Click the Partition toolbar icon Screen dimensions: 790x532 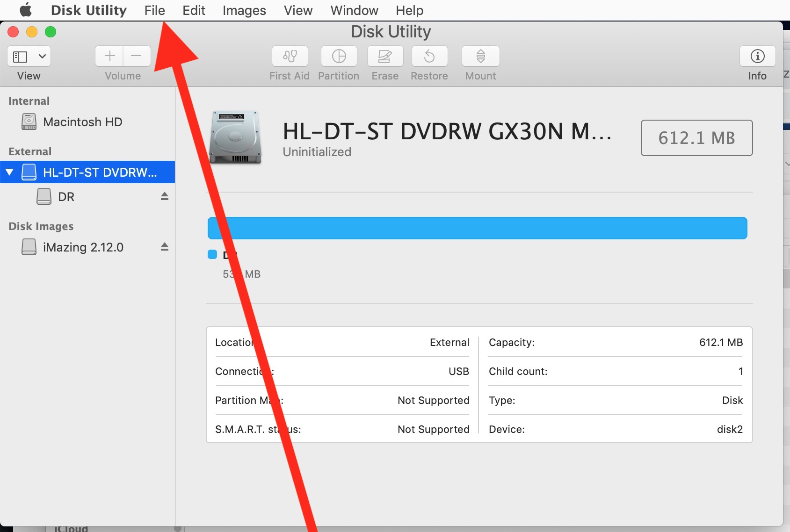339,56
